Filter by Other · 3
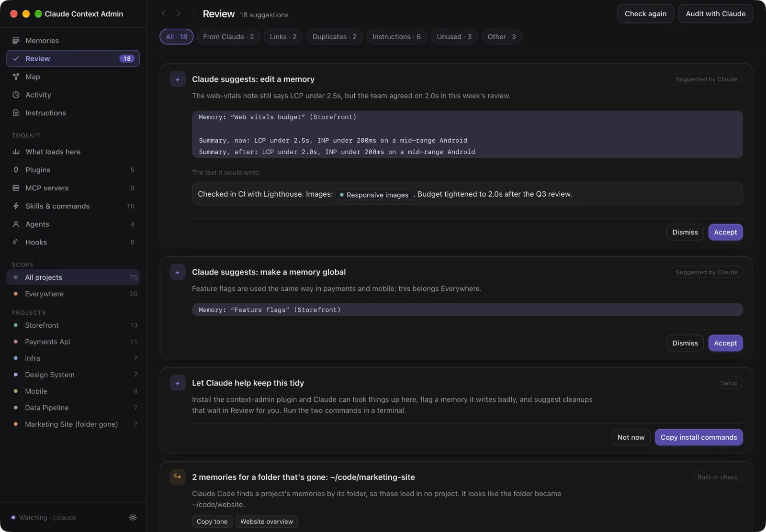Image resolution: width=766 pixels, height=532 pixels. [502, 37]
